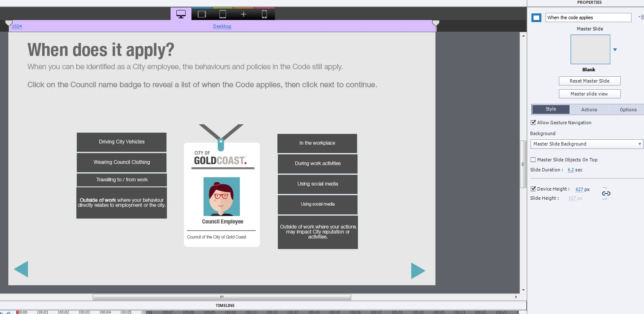Screen dimensions: 644x314
Task: Click the teal next arrow on slide
Action: coord(418,271)
